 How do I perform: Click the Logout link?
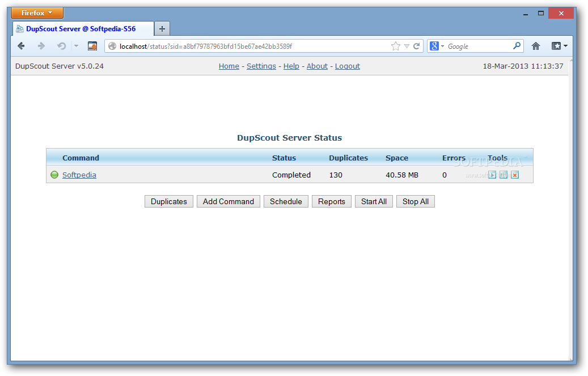[347, 66]
